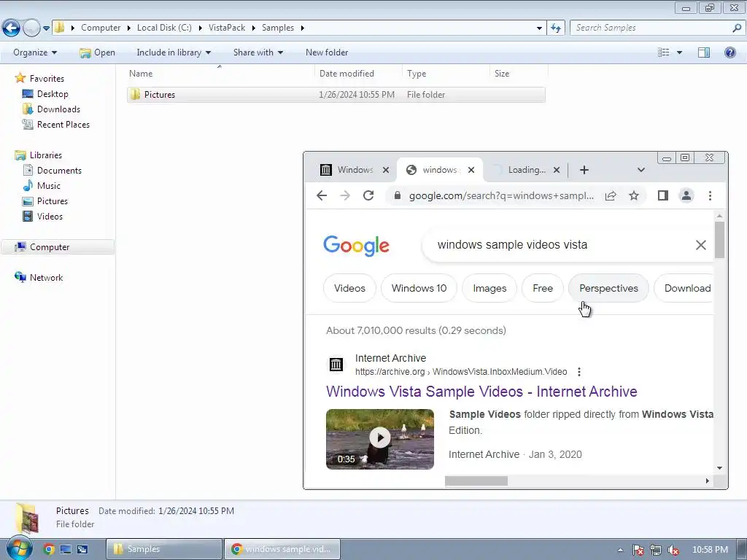Sort by the Type column
The image size is (747, 560).
pos(446,74)
